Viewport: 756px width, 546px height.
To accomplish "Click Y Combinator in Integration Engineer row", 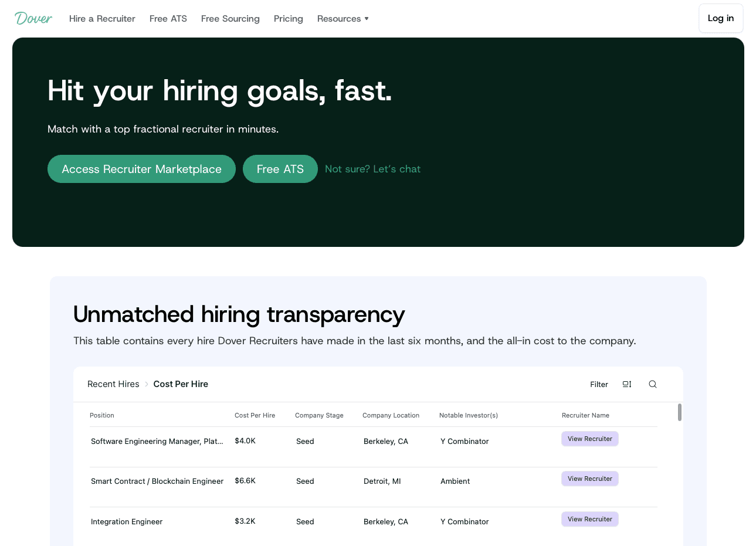I will 465,522.
